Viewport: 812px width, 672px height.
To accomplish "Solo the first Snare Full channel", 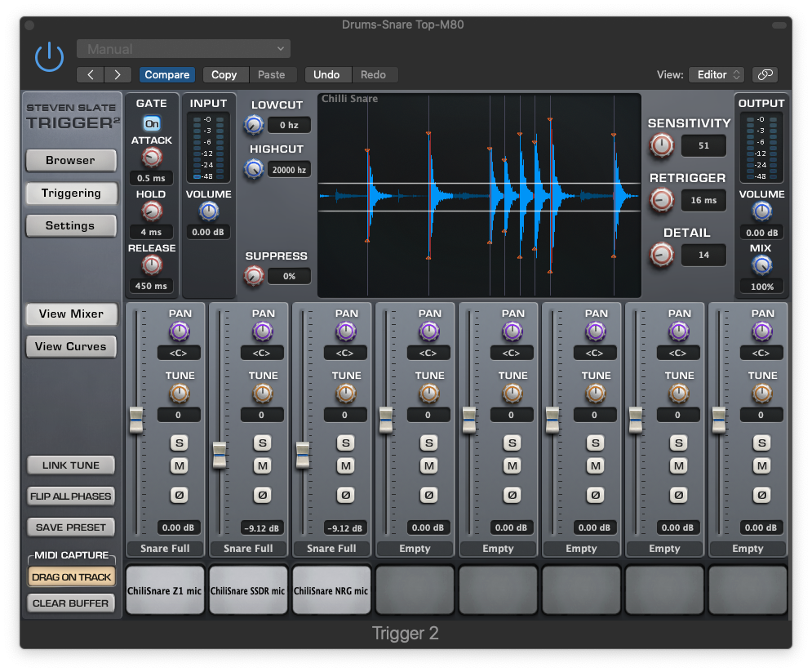I will [x=179, y=443].
